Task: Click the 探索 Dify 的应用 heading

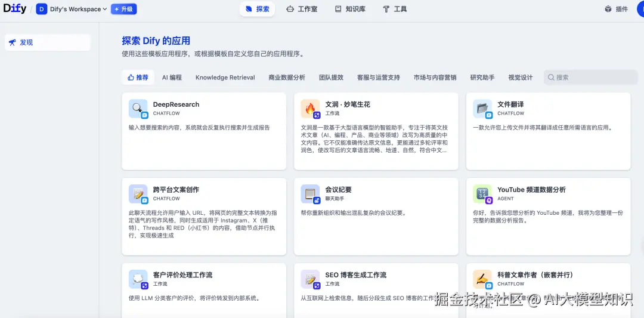Action: tap(156, 41)
